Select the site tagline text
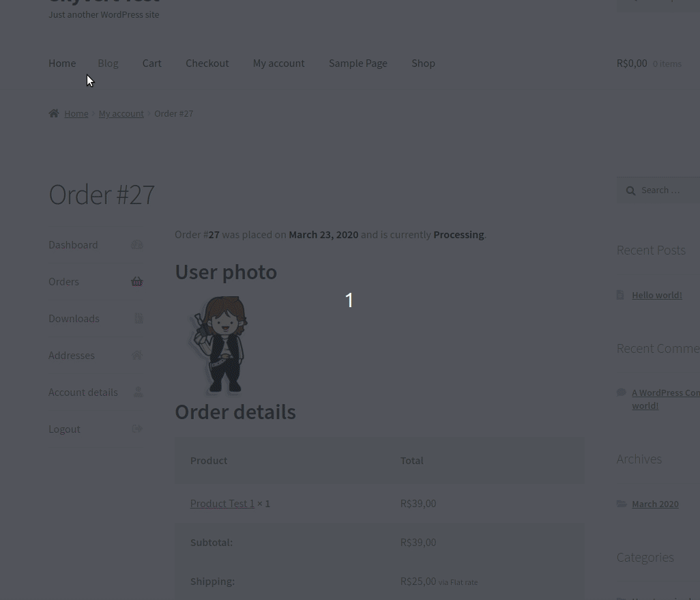 point(104,15)
